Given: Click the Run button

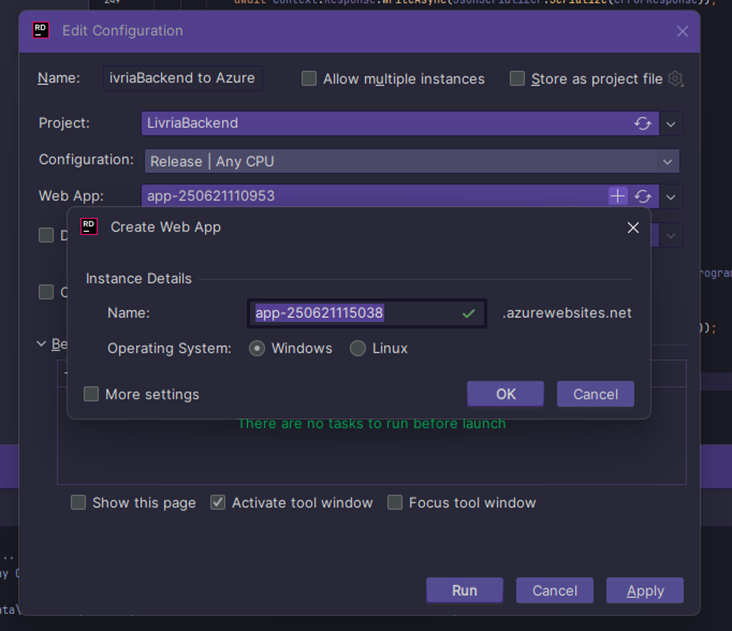Looking at the screenshot, I should [x=465, y=590].
